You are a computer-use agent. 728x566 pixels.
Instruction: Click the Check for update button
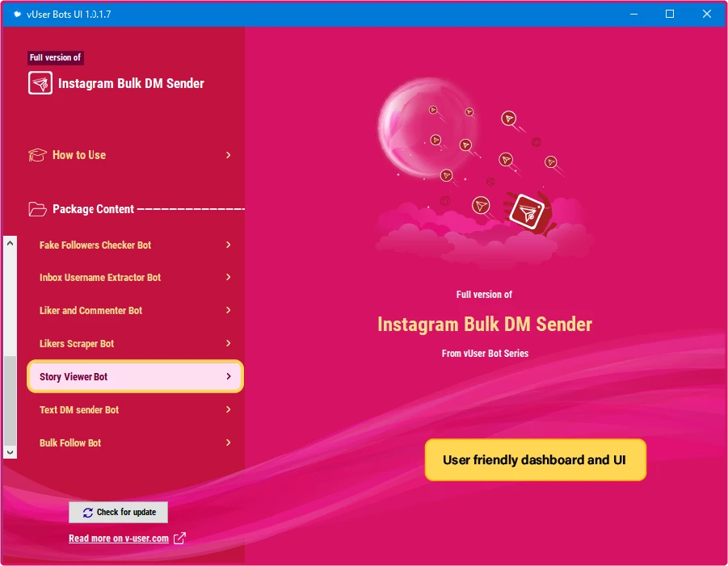[119, 512]
